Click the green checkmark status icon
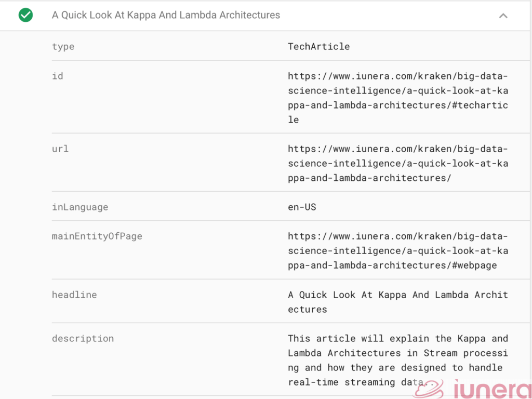This screenshot has height=399, width=532. coord(25,16)
